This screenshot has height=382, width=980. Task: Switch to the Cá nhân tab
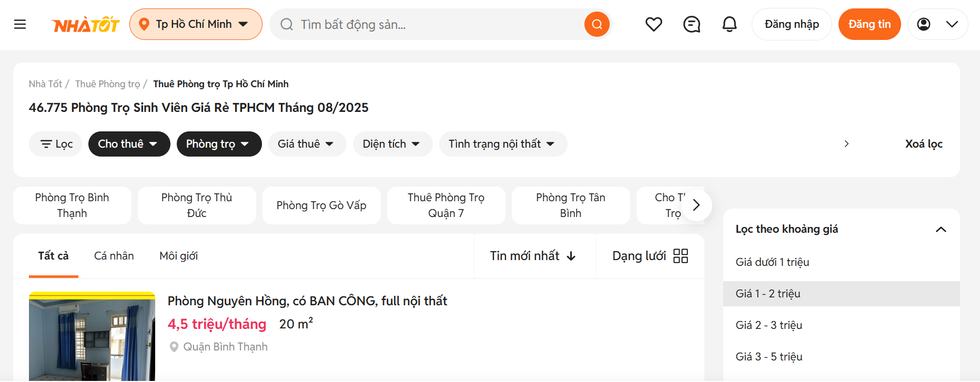pos(114,256)
